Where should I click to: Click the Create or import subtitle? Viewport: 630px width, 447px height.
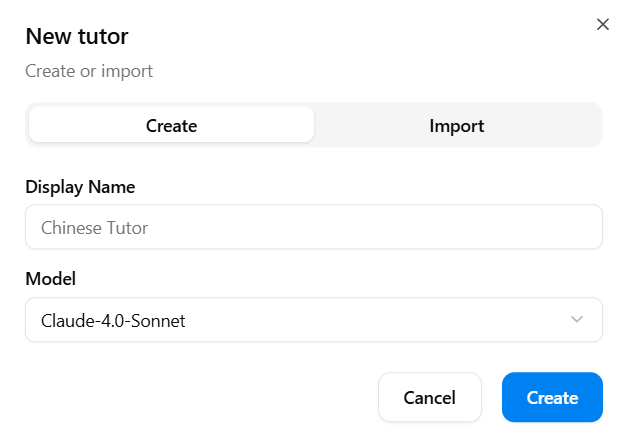tap(89, 71)
